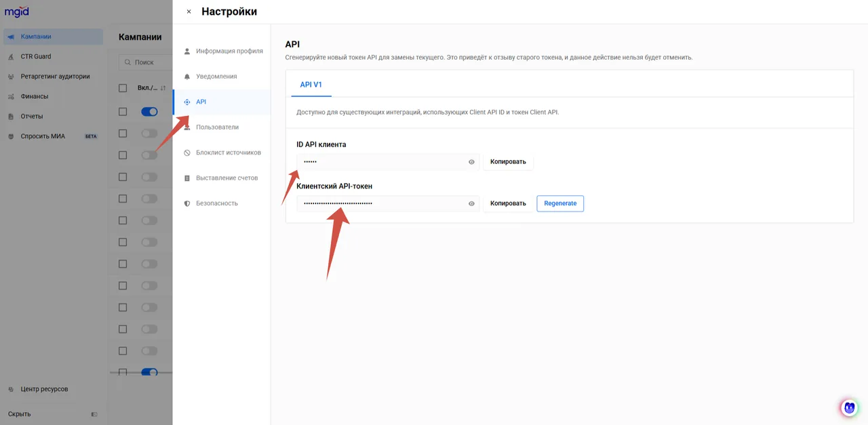This screenshot has height=425, width=868.
Task: Click the Спросить МИА icon
Action: 11,136
